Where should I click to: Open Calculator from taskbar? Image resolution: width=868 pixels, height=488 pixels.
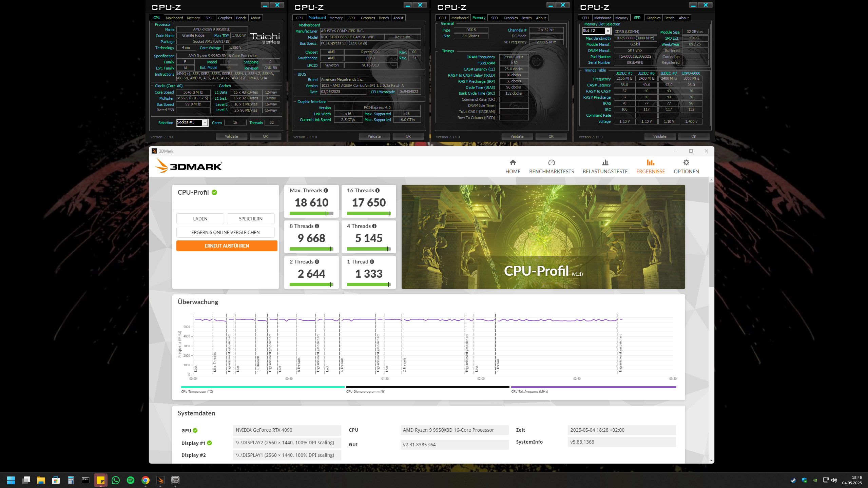tap(71, 480)
